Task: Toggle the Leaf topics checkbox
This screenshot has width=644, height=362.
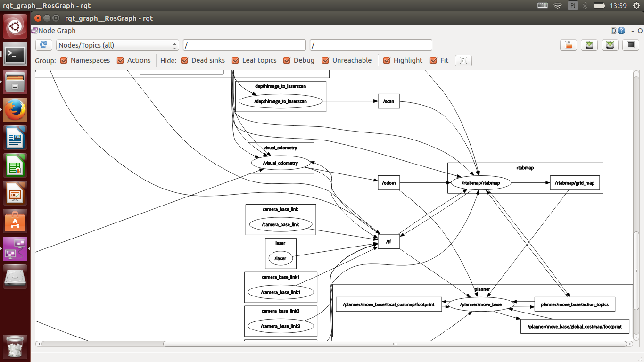Action: [x=236, y=60]
